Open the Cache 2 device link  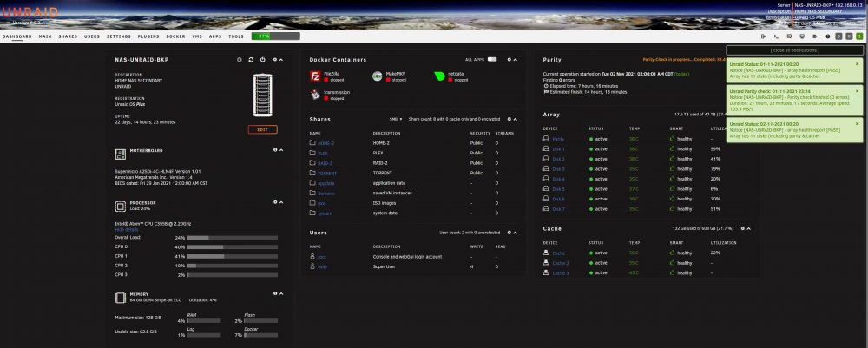pyautogui.click(x=561, y=263)
